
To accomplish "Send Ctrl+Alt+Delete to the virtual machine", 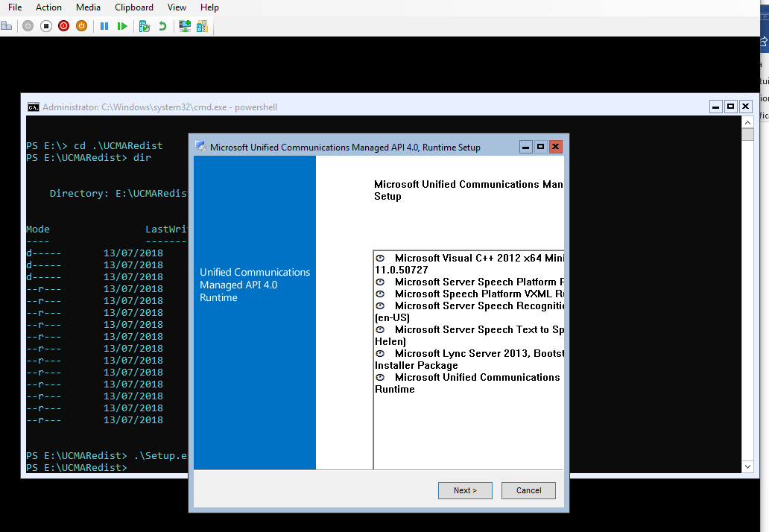I will coord(7,26).
